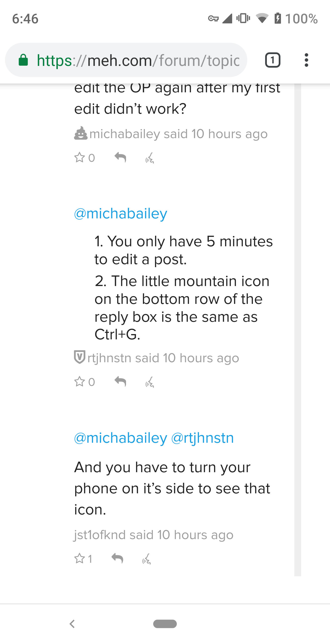This screenshot has height=644, width=330.
Task: Reply to rtjhnstn's comment
Action: point(120,382)
